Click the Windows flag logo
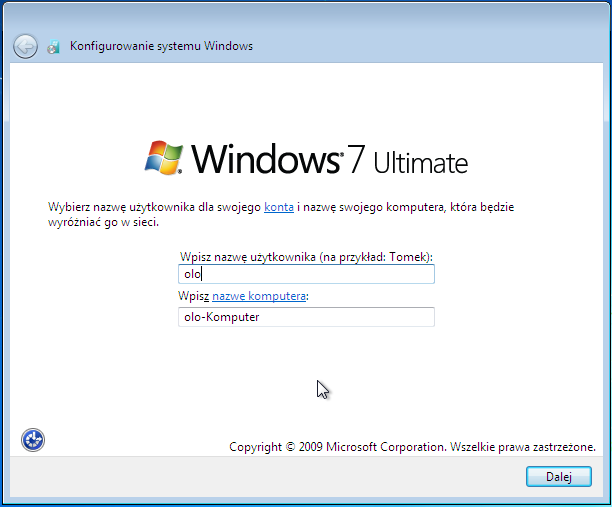 pos(164,158)
